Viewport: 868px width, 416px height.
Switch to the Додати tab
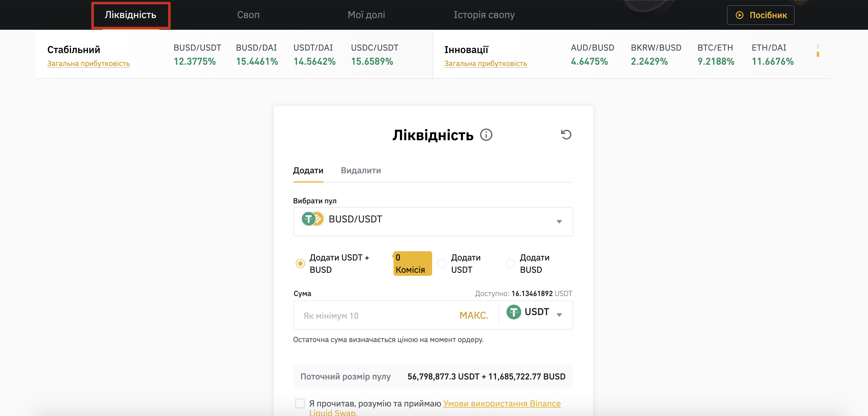click(308, 170)
